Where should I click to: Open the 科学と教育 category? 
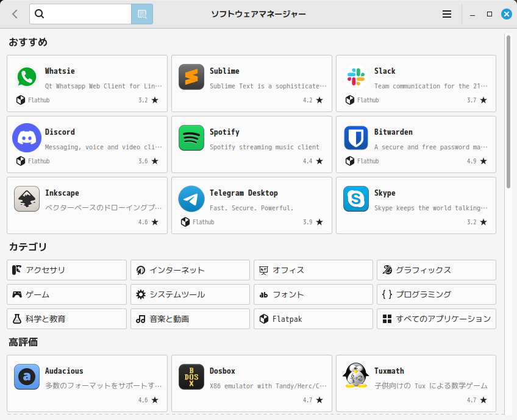coord(66,319)
